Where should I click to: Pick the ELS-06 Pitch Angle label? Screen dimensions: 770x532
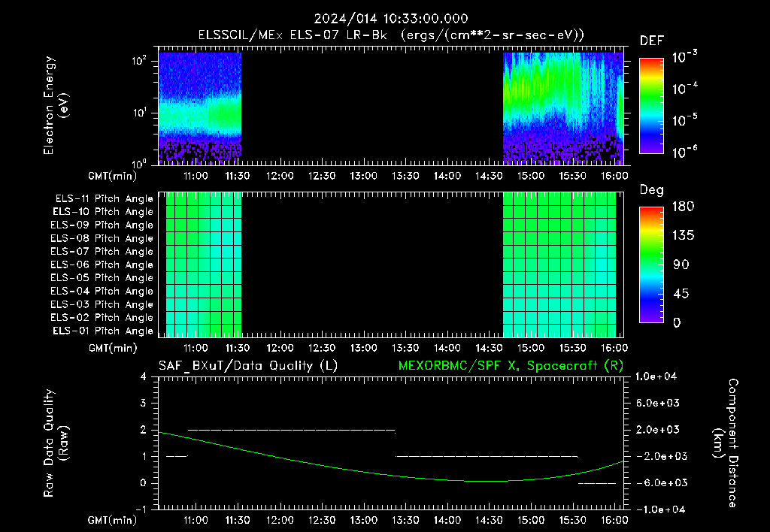point(102,264)
